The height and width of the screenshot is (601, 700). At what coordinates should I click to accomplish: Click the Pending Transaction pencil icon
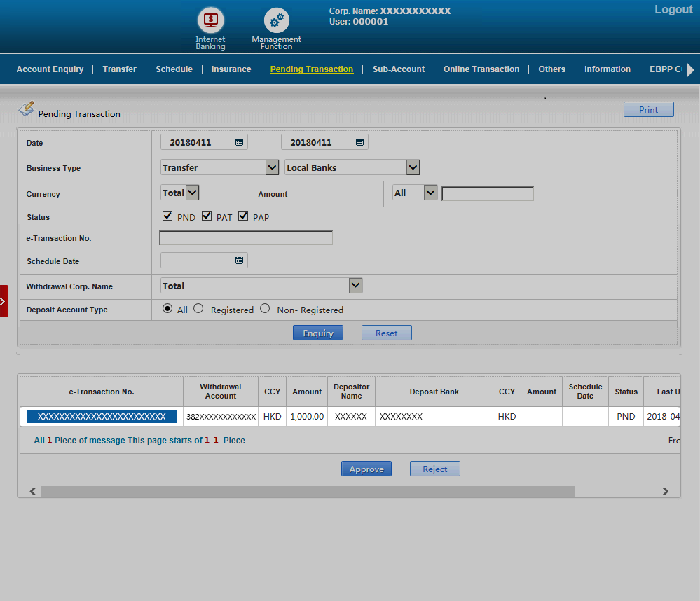[x=26, y=109]
